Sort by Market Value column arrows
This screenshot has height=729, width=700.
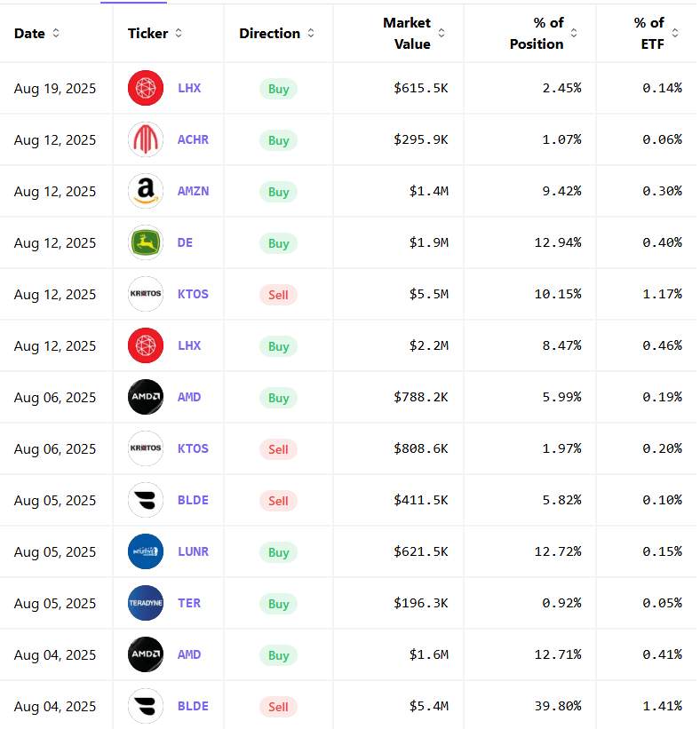point(441,33)
